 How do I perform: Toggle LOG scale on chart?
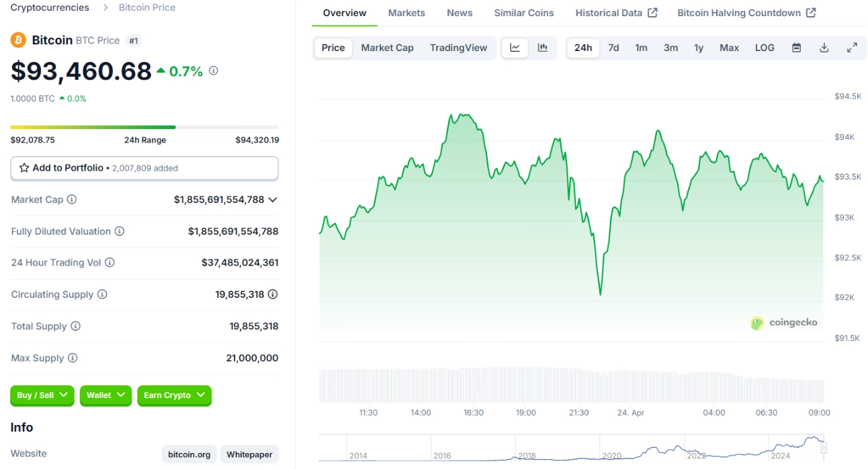click(765, 48)
